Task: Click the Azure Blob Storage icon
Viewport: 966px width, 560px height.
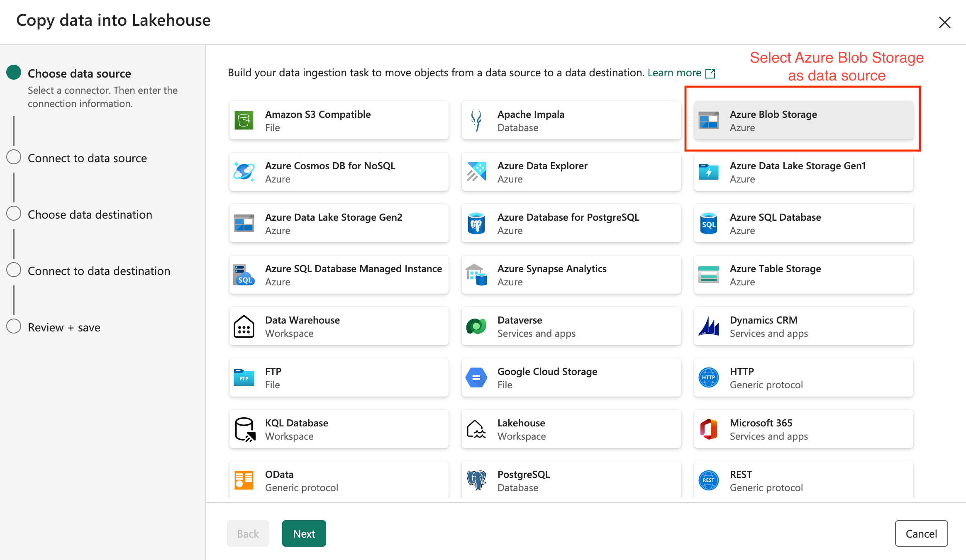Action: pos(709,120)
